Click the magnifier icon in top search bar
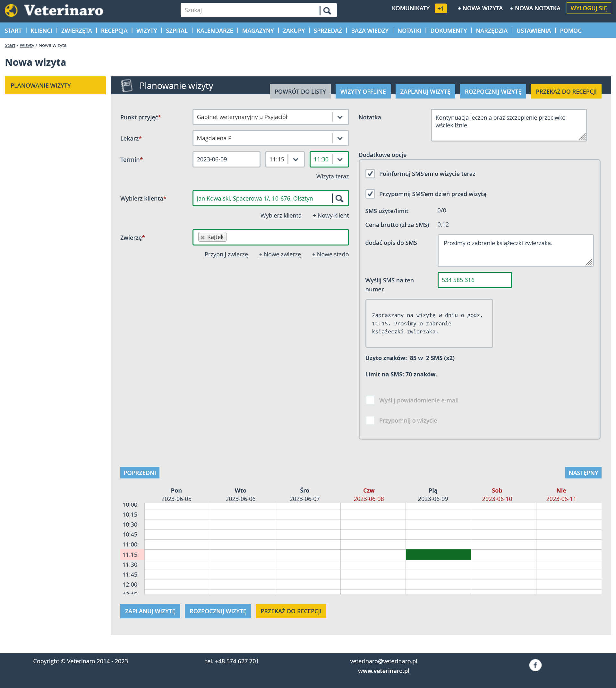The width and height of the screenshot is (616, 688). [327, 11]
